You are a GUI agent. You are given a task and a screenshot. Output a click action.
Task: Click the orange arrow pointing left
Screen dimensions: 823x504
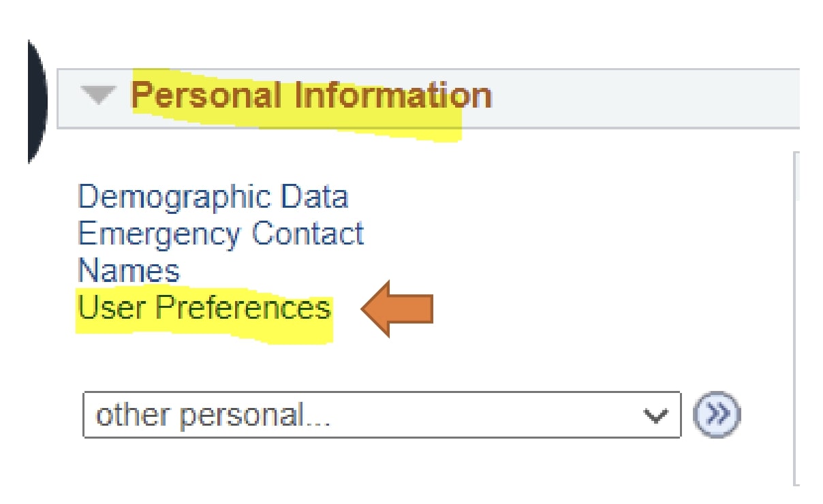click(x=398, y=309)
